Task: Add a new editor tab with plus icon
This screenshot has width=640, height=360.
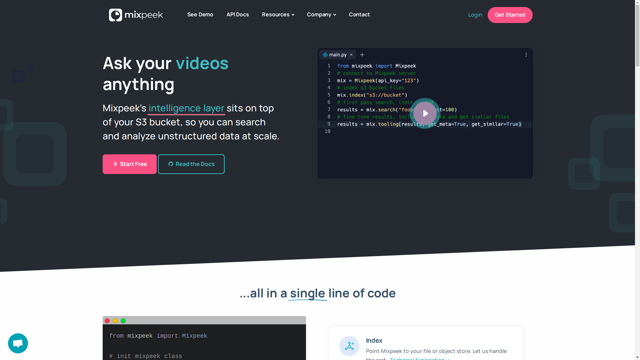Action: click(362, 55)
